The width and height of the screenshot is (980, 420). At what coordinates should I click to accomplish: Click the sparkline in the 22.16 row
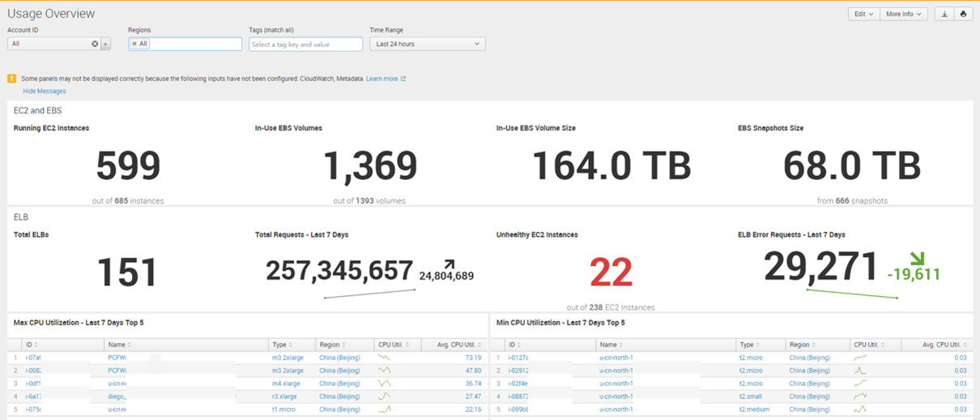point(385,409)
